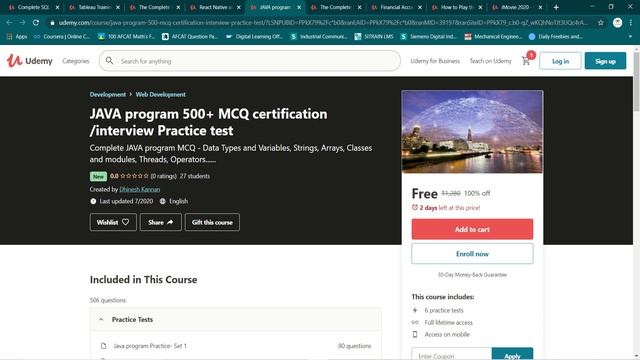Close the Complete SQL tab
The width and height of the screenshot is (640, 360).
point(57,7)
